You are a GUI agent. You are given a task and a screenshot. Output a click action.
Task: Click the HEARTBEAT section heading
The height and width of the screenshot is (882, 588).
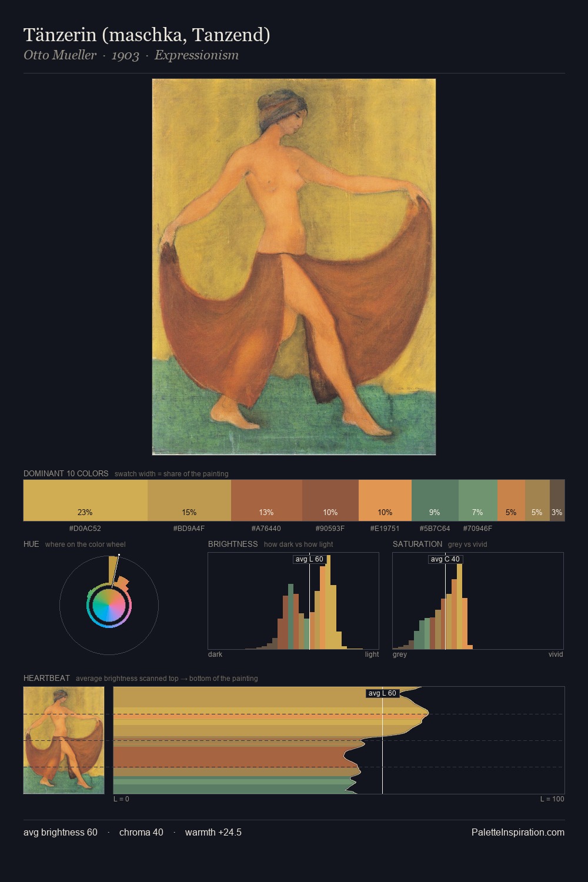46,678
